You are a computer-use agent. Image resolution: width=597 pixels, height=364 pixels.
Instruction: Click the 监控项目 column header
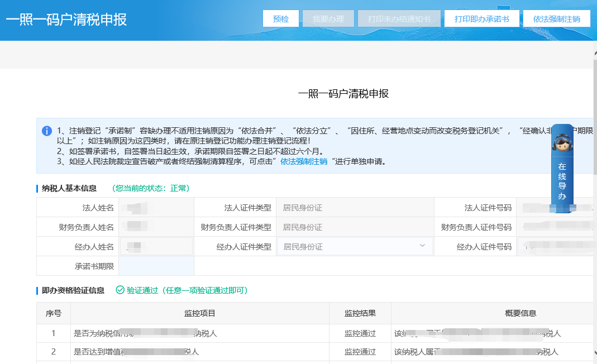pyautogui.click(x=199, y=314)
